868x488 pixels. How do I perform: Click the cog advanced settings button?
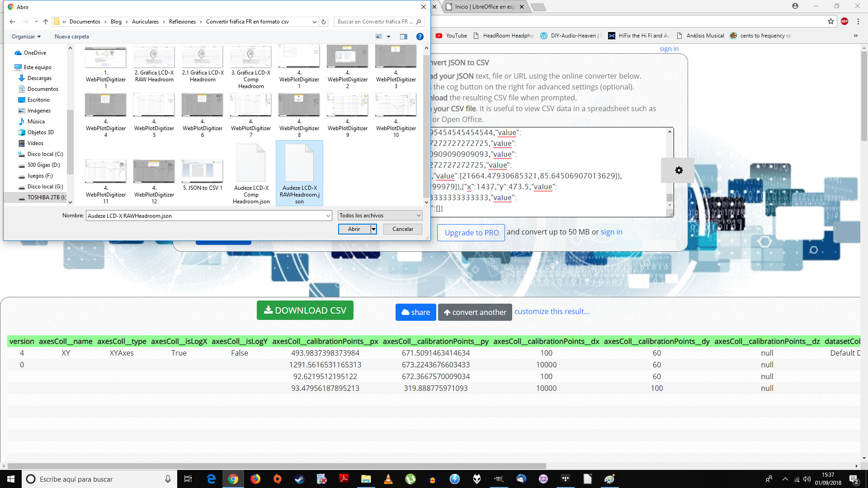coord(679,170)
